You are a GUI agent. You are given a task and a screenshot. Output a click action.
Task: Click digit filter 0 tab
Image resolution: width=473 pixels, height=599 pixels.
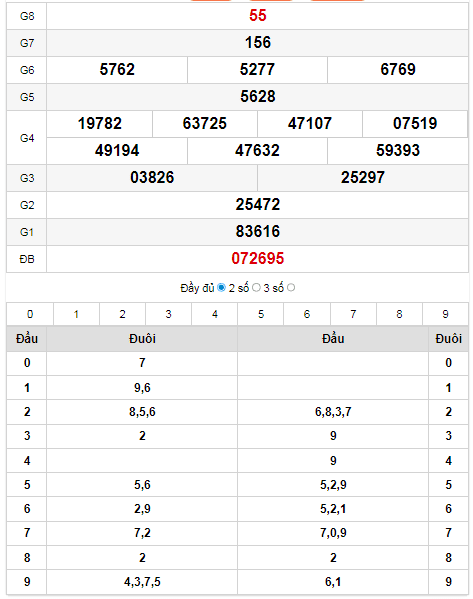tap(30, 314)
